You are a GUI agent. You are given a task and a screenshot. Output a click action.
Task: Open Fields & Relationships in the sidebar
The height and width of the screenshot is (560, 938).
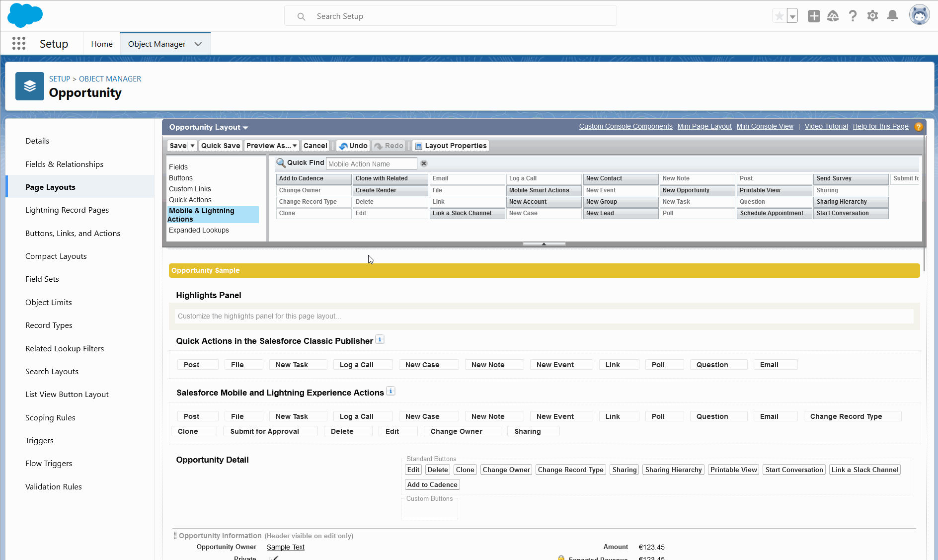coord(65,164)
